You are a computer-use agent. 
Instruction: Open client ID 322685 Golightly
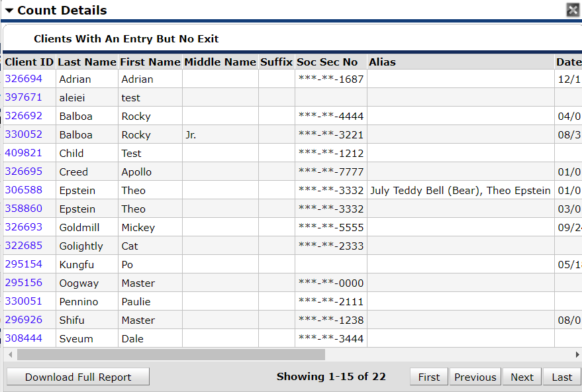tap(23, 246)
